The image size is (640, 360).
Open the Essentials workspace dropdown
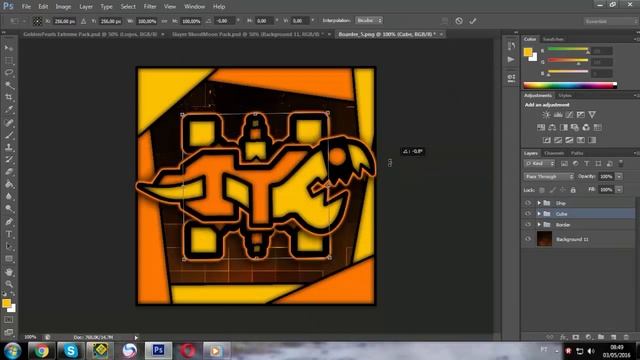tap(610, 21)
